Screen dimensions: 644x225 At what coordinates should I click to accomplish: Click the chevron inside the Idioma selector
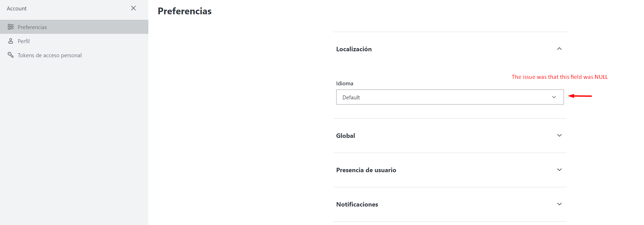coord(553,97)
